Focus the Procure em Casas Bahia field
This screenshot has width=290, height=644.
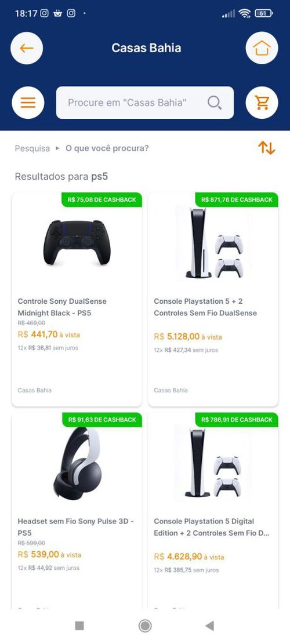point(145,103)
